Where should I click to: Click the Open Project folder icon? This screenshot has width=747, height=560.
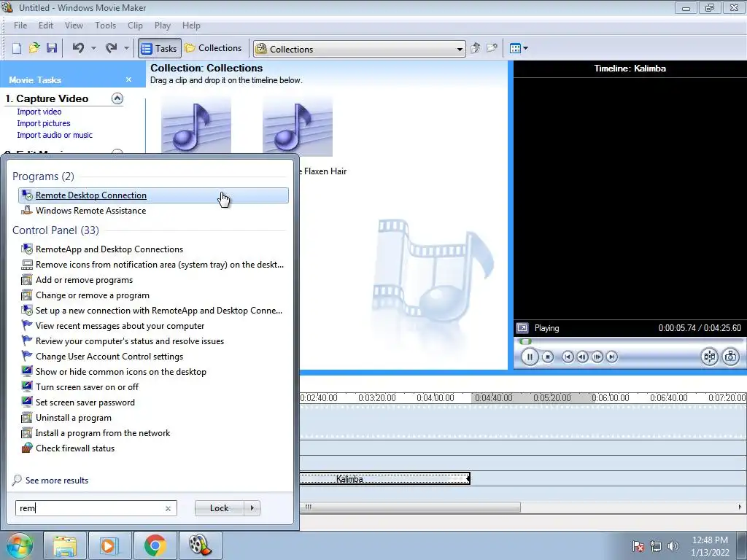click(x=34, y=48)
